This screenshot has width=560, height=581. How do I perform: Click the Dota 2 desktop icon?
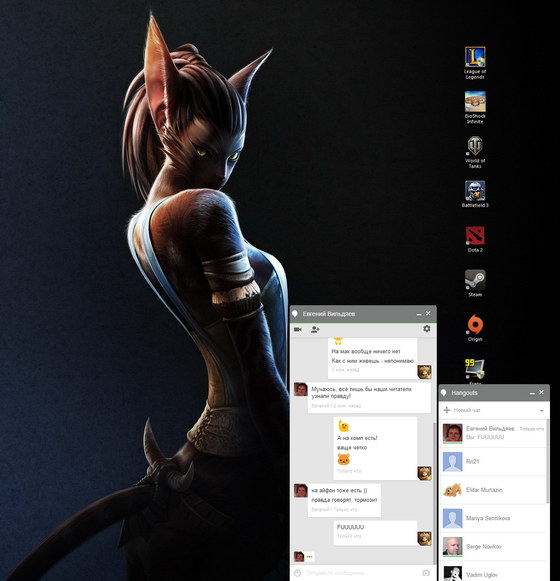475,239
